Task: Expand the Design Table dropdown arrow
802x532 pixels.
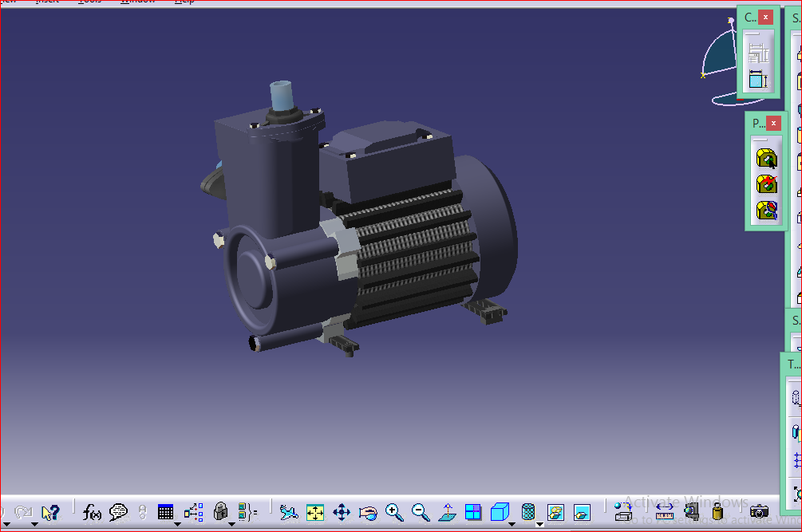Action: tap(177, 524)
